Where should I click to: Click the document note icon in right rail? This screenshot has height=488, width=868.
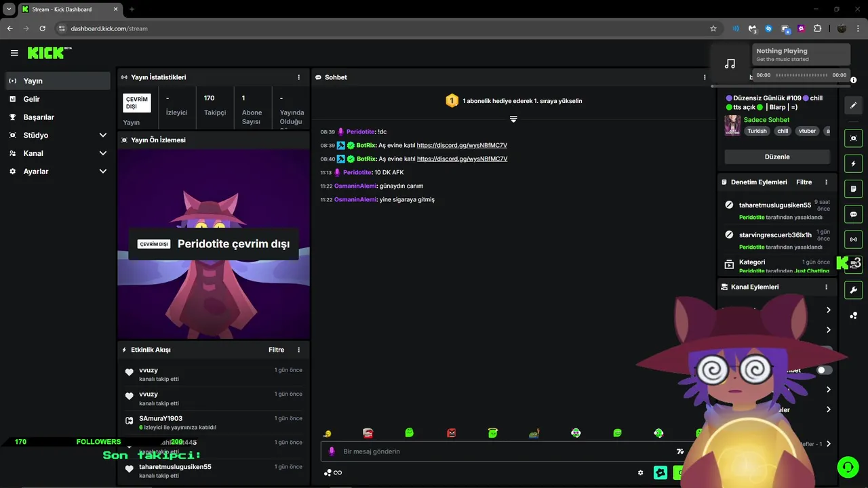click(x=853, y=188)
